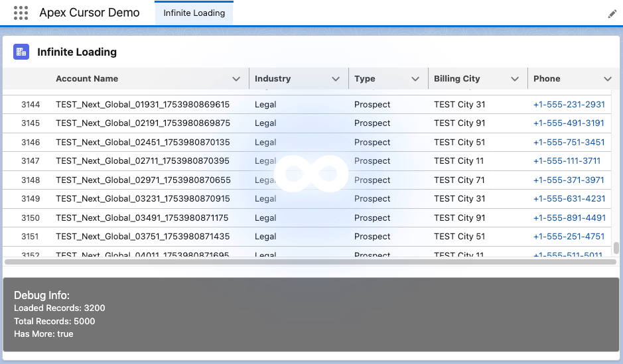Select the row 3147 account name cell

pyautogui.click(x=143, y=161)
